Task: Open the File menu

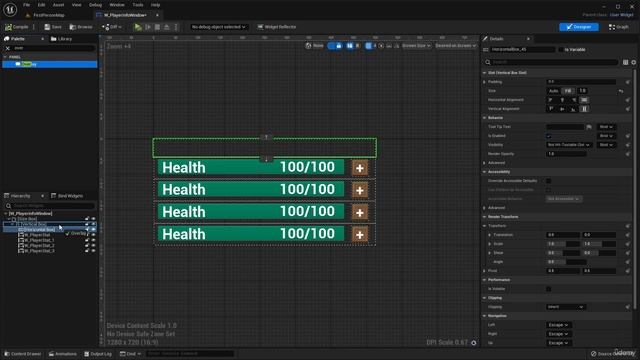Action: (x=27, y=5)
